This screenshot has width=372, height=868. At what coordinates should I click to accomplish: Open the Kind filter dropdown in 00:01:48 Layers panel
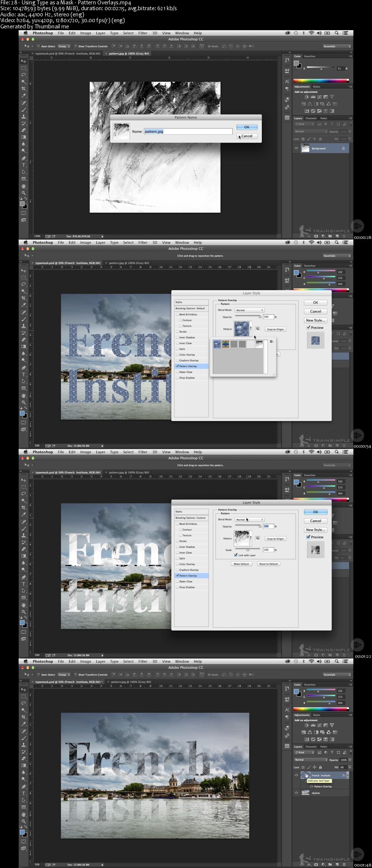[x=304, y=752]
